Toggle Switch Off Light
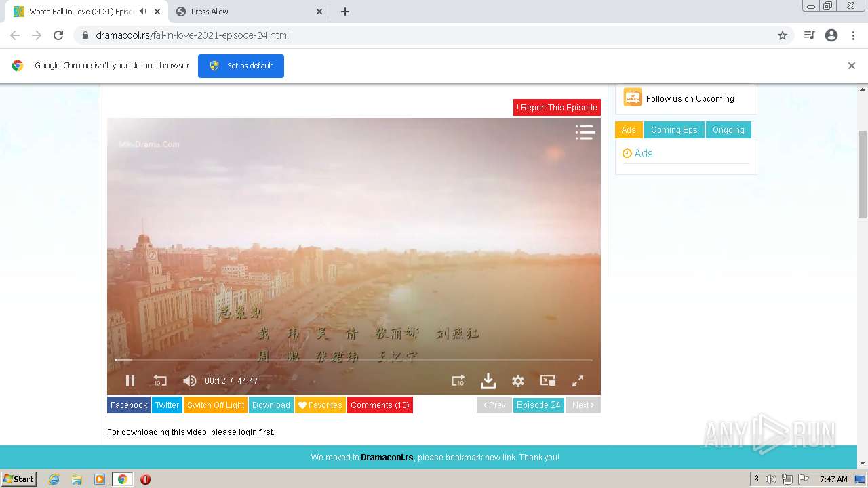Viewport: 868px width, 488px height. (216, 405)
